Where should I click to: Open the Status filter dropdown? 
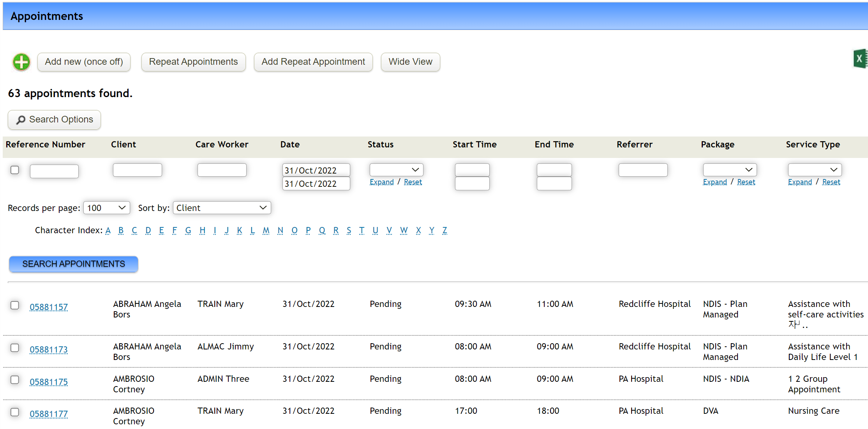click(x=396, y=170)
